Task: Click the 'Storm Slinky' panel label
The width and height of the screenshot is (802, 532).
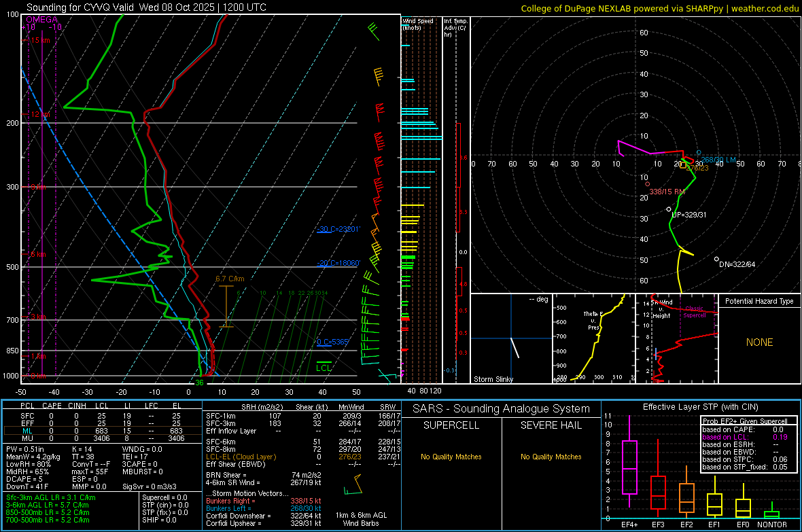Action: coord(493,379)
